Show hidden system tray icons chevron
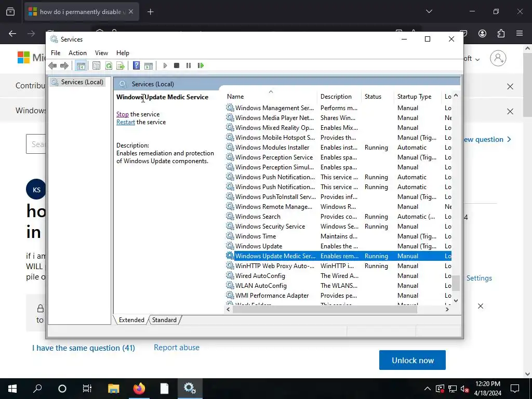This screenshot has width=532, height=399. click(428, 389)
